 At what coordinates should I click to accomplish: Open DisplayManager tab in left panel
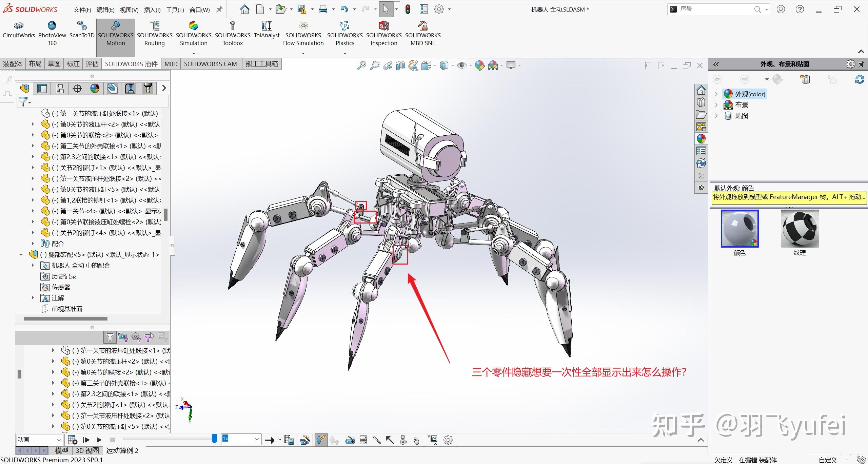click(x=95, y=89)
